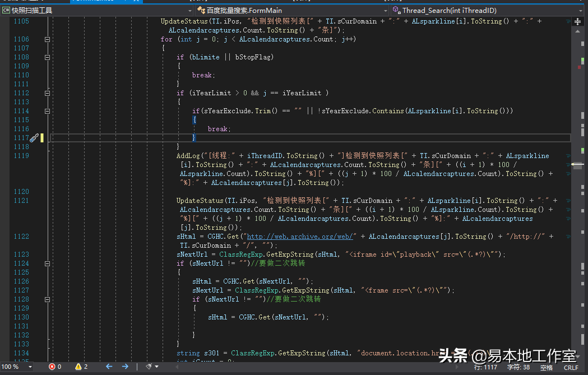Collapse the for loop at line 1106
This screenshot has width=588, height=375.
47,39
